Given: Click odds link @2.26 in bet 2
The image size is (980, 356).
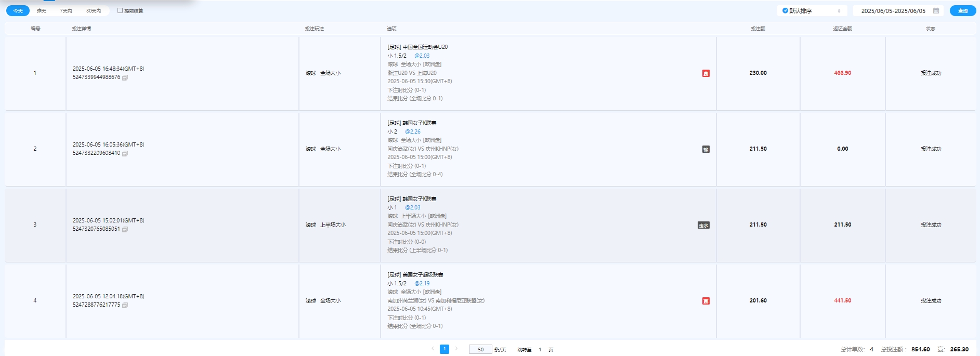Looking at the screenshot, I should point(413,131).
